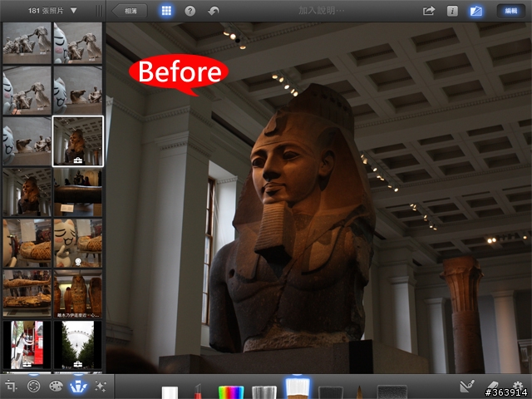This screenshot has height=399, width=532.
Task: Open the brush settings gear
Action: (x=517, y=387)
